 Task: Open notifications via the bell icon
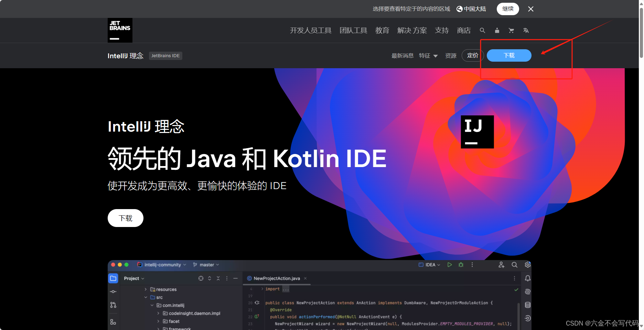click(528, 278)
